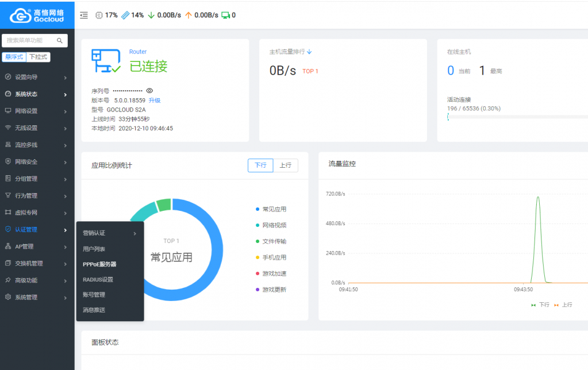This screenshot has height=370, width=588.
Task: Switch menu style to 悬浮式
Action: [14, 57]
